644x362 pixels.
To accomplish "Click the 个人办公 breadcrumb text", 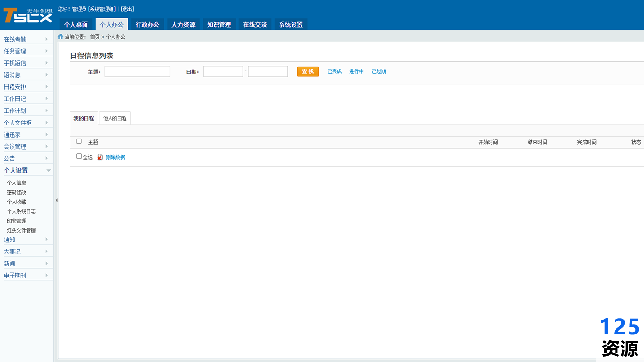I will (115, 37).
